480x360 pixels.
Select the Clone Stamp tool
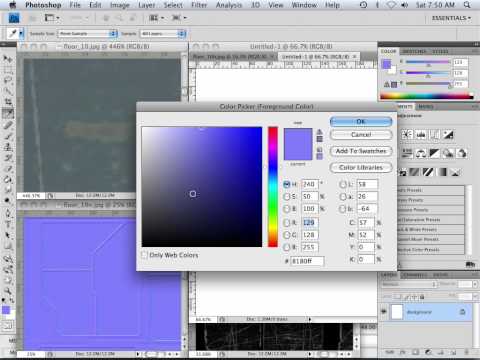click(x=7, y=147)
